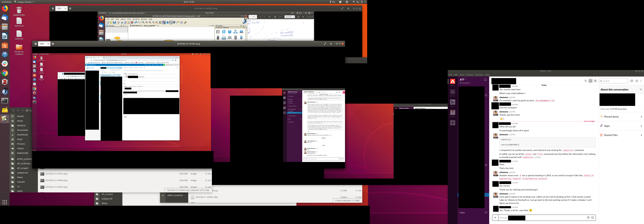Open Slack's three-dot more menu
Image resolution: width=644 pixels, height=224 pixels.
[641, 81]
